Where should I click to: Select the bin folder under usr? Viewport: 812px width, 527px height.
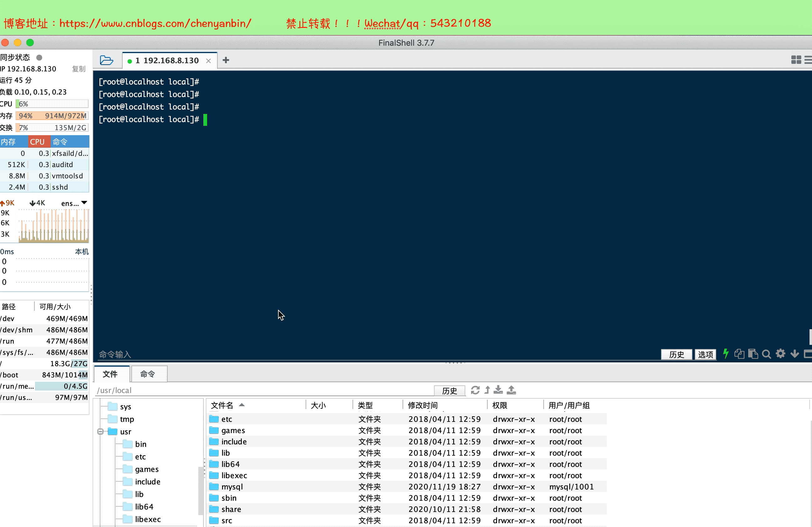pyautogui.click(x=134, y=444)
